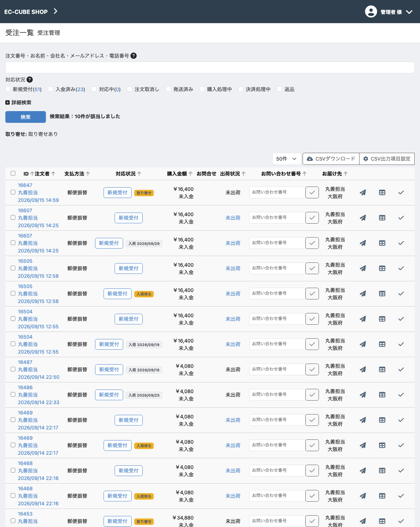Click the お問い合わせ番号 input in the 16647 row
The image size is (420, 527).
click(x=277, y=192)
